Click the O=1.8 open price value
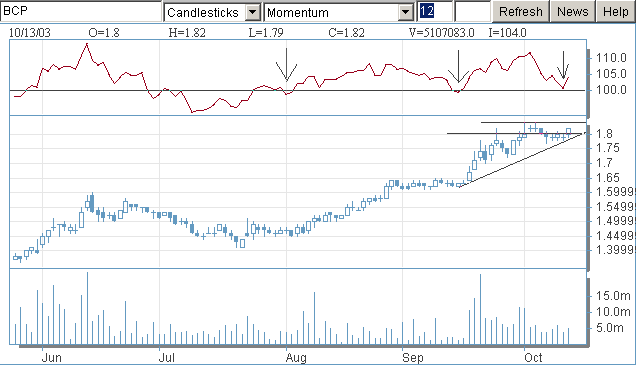 coord(104,33)
